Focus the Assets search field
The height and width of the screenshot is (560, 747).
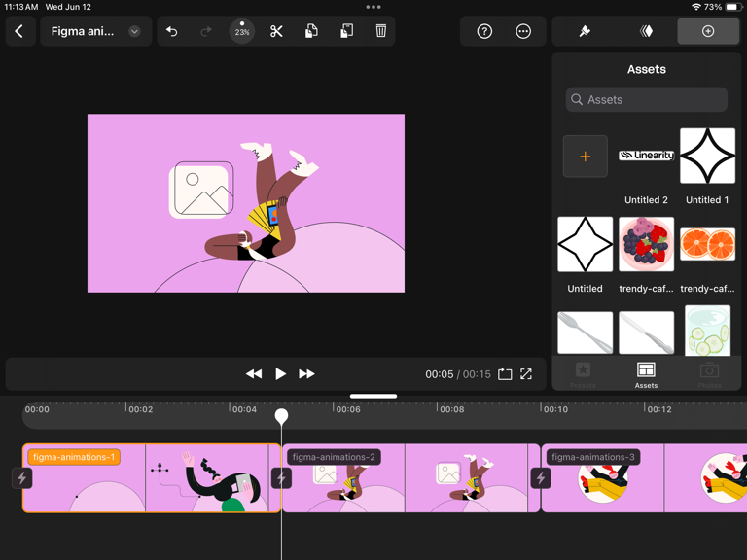click(x=647, y=99)
